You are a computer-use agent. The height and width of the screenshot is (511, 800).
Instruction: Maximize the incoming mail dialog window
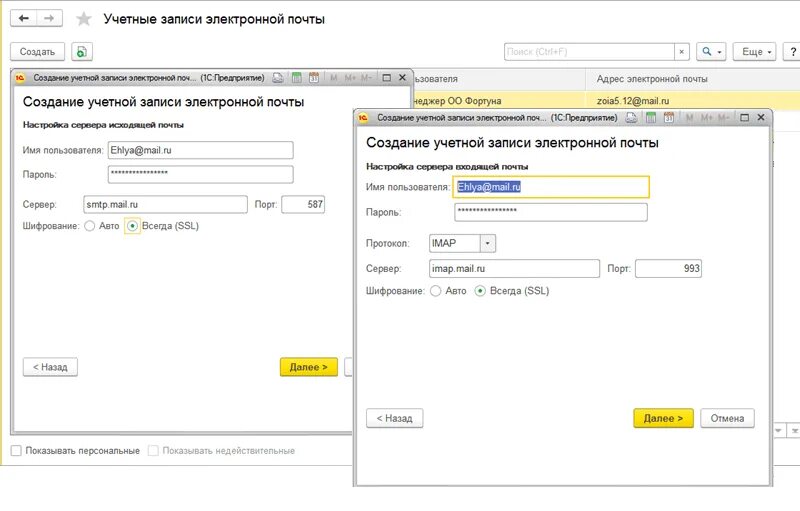[x=744, y=118]
